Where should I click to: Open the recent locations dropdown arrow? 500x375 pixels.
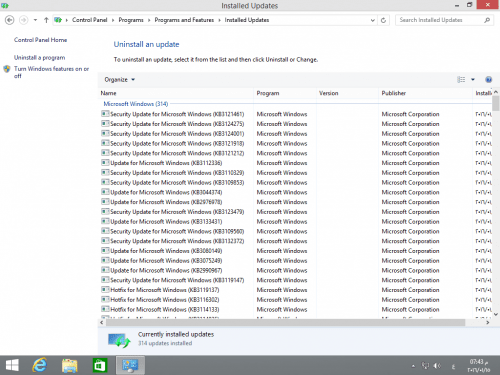tap(35, 20)
